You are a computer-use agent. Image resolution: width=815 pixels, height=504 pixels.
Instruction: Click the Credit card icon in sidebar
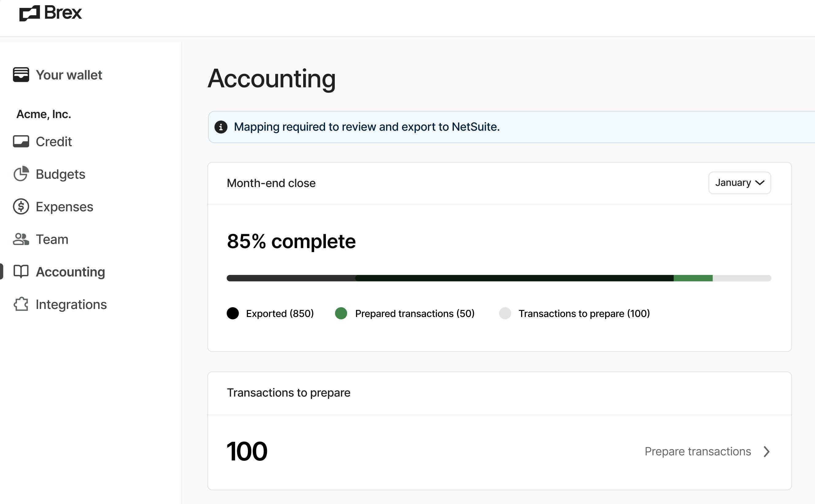pos(21,141)
